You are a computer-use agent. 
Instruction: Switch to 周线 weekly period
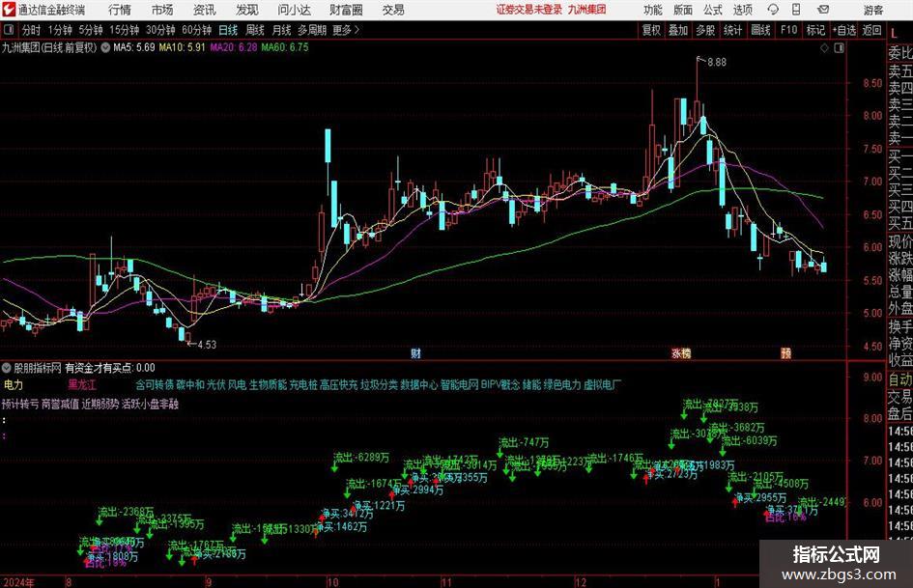point(254,30)
